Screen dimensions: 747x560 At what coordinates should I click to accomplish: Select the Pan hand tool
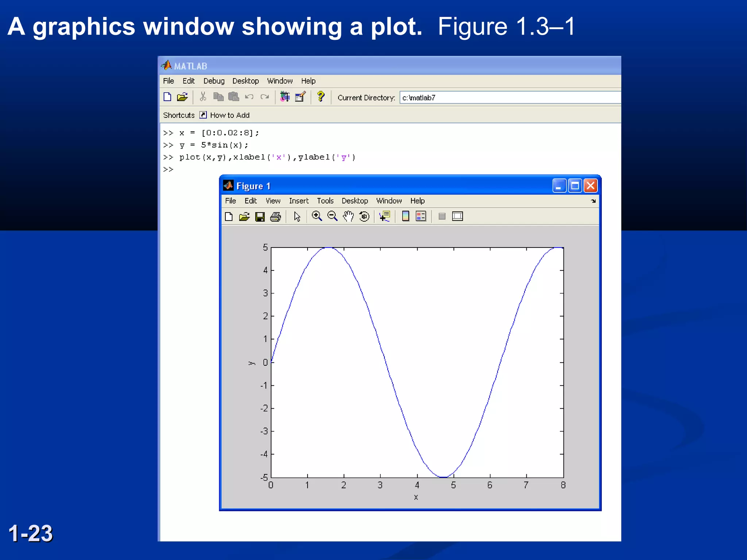pos(348,217)
